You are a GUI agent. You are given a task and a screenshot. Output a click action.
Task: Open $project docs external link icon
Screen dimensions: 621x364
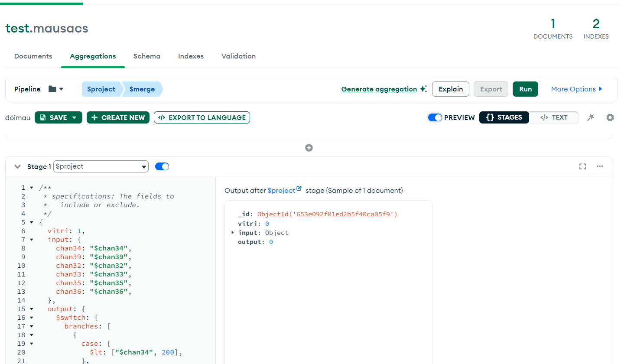click(x=299, y=189)
